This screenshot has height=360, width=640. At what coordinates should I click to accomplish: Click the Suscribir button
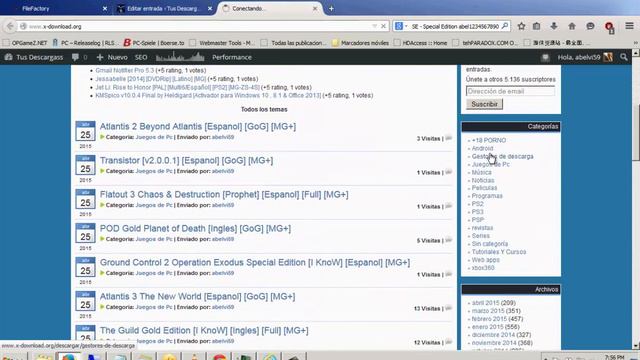click(x=484, y=104)
